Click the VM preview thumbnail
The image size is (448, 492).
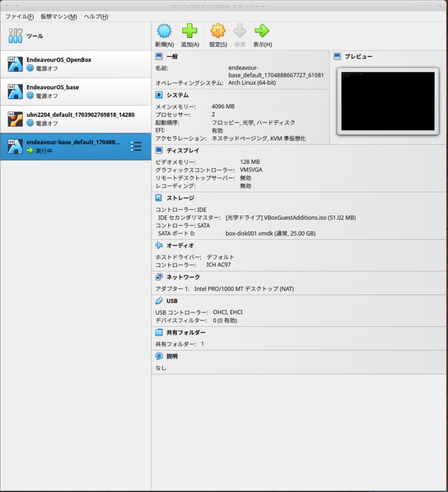[x=388, y=101]
